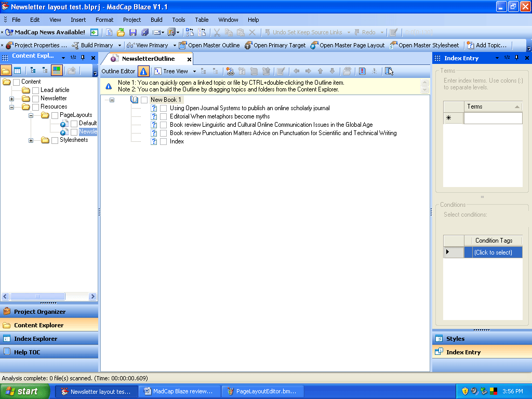Click the New file icon in main toolbar
Viewport: 532px width, 399px height.
(x=109, y=32)
